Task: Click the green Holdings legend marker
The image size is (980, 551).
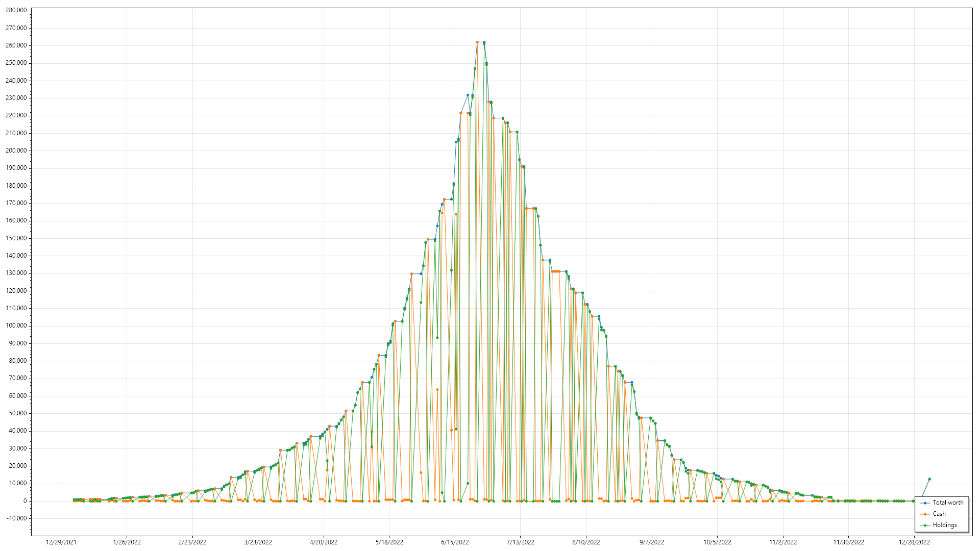Action: [x=925, y=525]
